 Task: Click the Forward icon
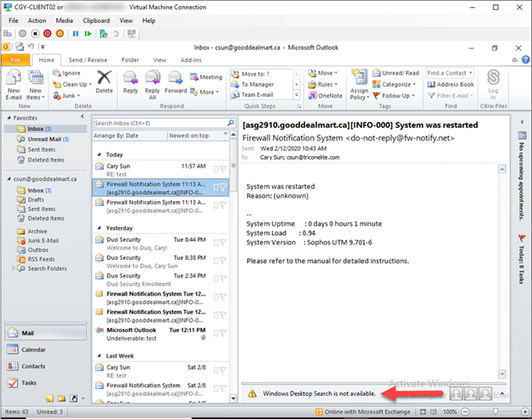(176, 77)
